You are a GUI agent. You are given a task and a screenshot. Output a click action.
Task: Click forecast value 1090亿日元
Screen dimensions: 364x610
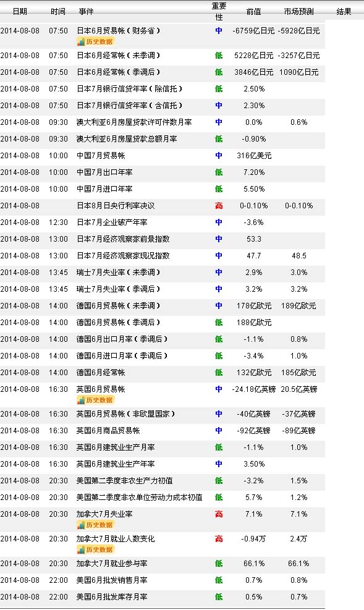click(x=298, y=72)
